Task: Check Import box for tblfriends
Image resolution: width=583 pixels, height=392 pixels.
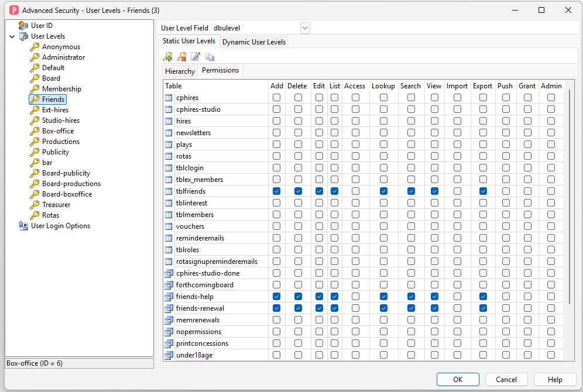Action: click(x=457, y=191)
